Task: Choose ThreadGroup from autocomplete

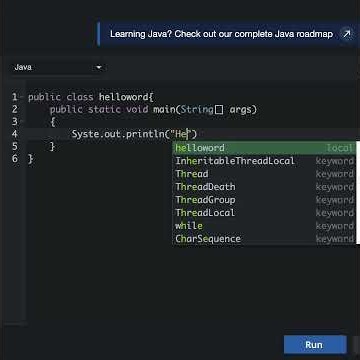Action: [264, 200]
